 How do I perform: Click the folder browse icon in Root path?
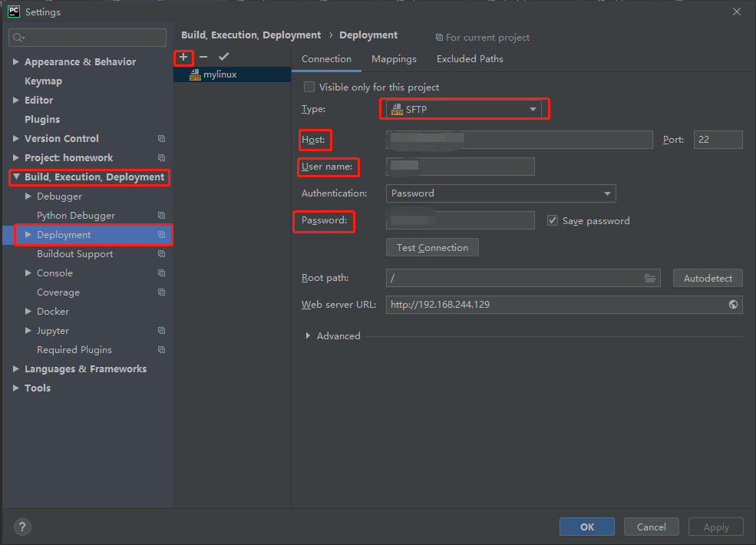click(650, 279)
